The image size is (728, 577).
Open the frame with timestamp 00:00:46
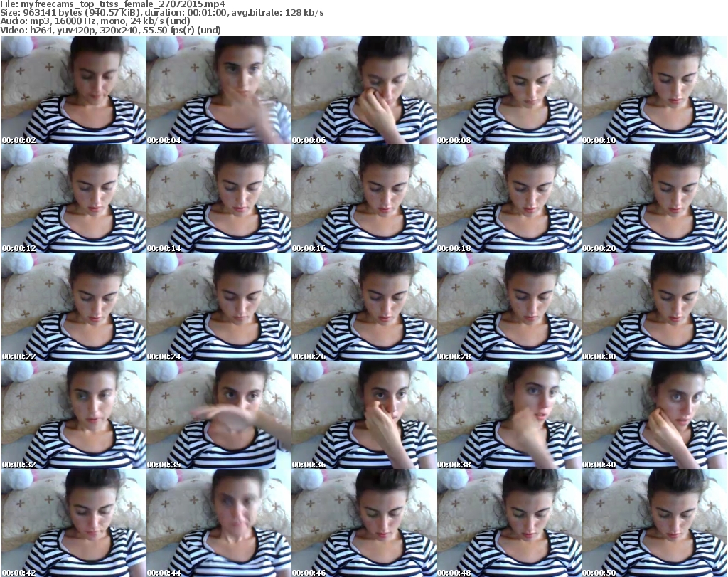tap(364, 523)
